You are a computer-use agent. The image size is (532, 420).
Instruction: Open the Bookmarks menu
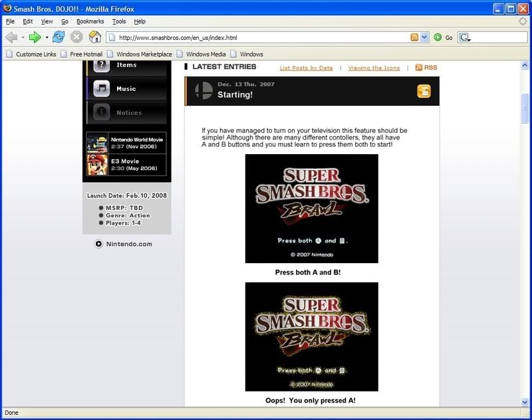[90, 21]
